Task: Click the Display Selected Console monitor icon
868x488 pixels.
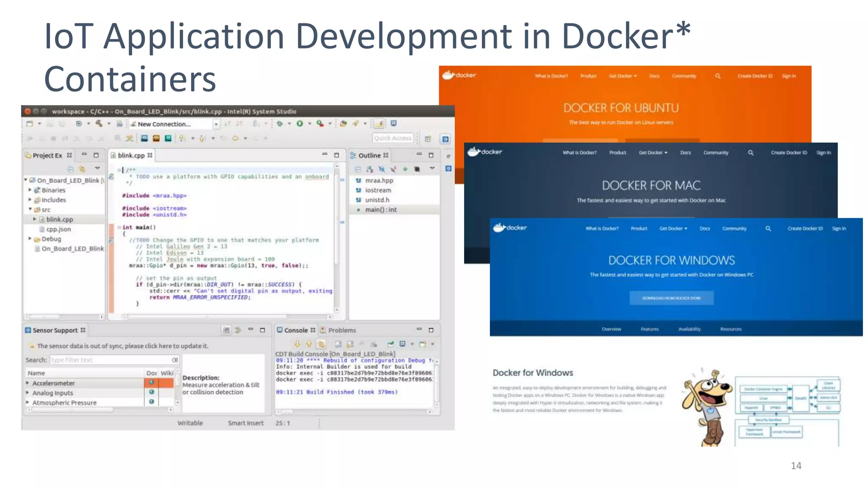Action: (403, 344)
